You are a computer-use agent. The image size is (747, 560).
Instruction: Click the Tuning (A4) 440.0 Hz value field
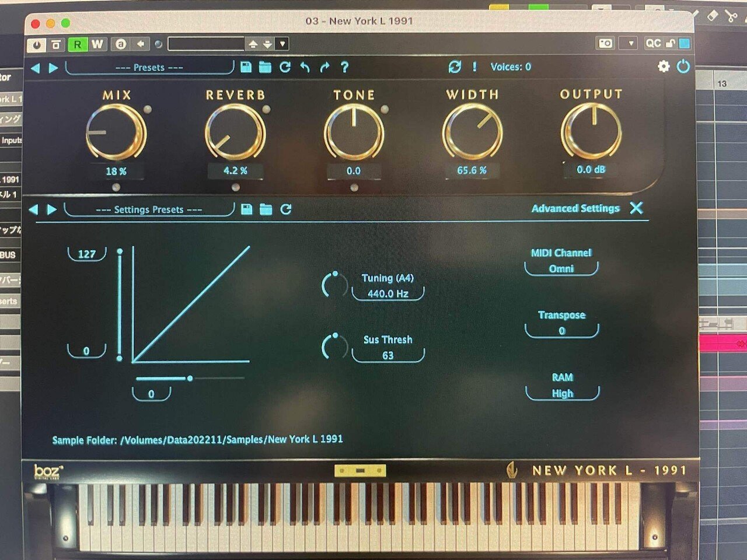point(388,294)
